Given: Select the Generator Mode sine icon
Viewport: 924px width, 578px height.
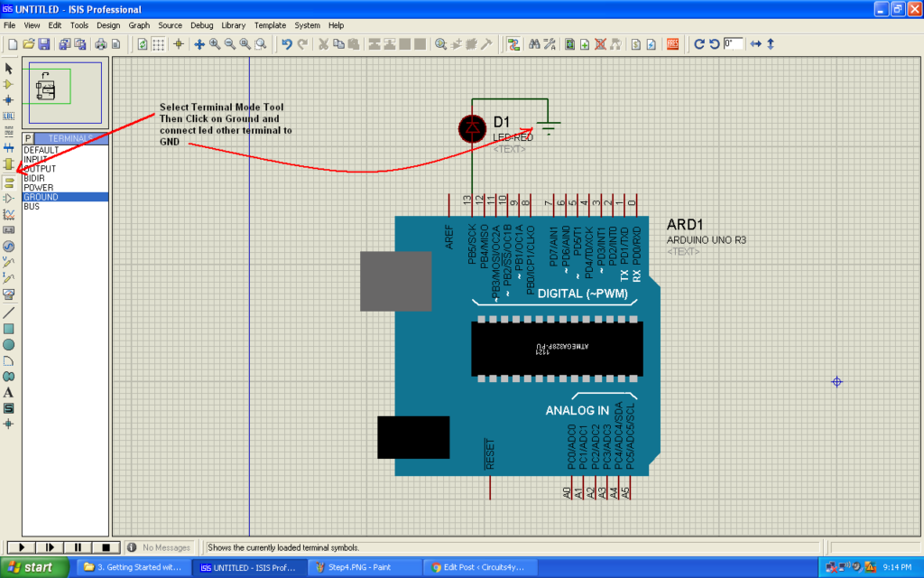Looking at the screenshot, I should click(x=8, y=246).
